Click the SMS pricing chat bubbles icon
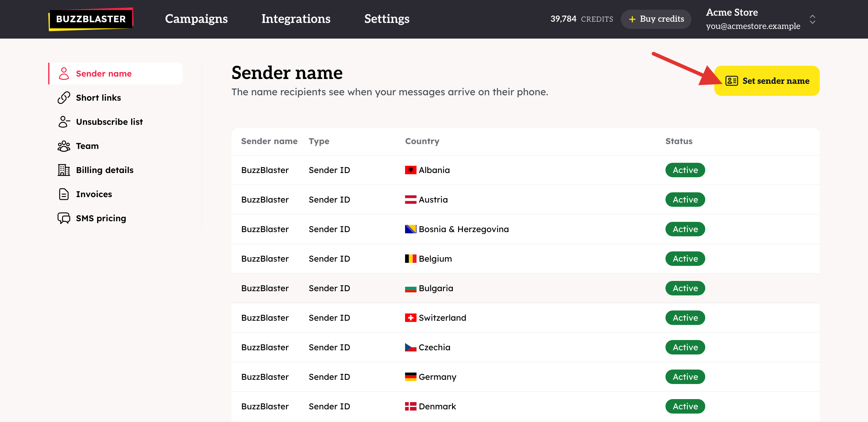868x422 pixels. click(64, 218)
